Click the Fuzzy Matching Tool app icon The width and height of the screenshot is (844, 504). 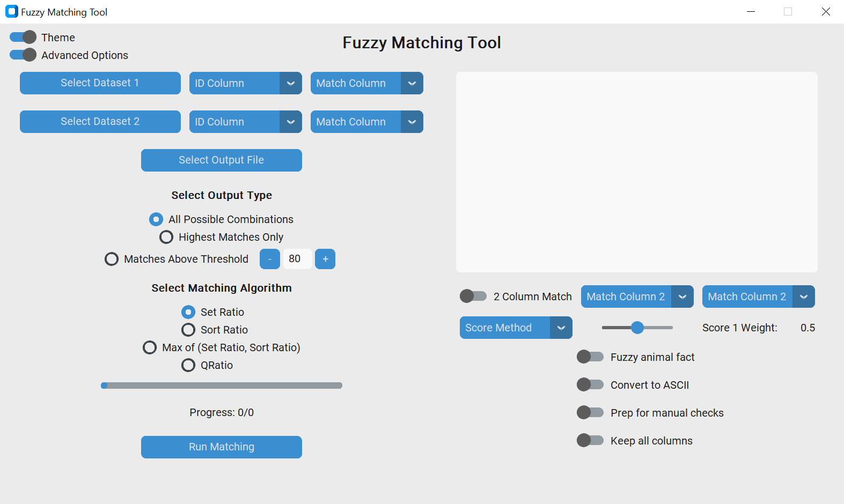12,11
